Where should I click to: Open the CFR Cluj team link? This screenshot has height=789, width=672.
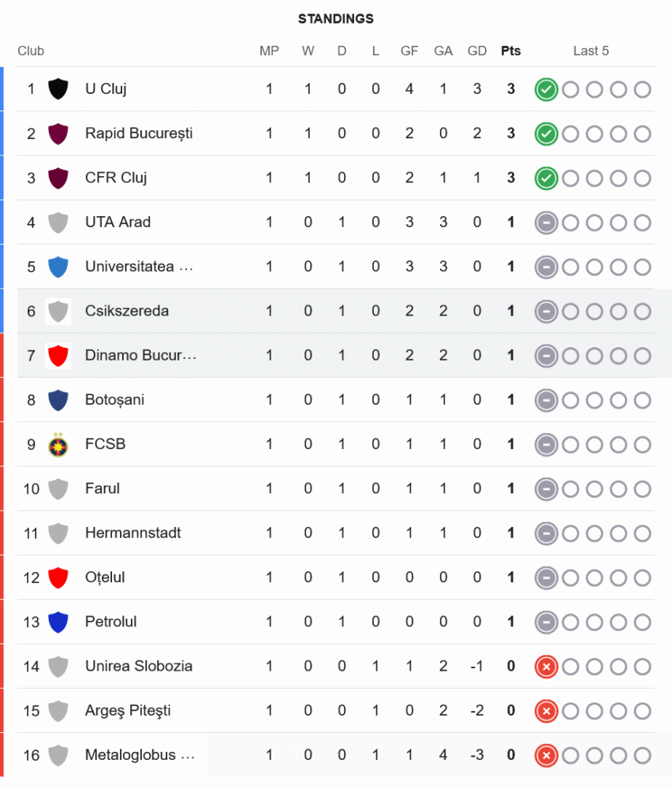tap(116, 178)
